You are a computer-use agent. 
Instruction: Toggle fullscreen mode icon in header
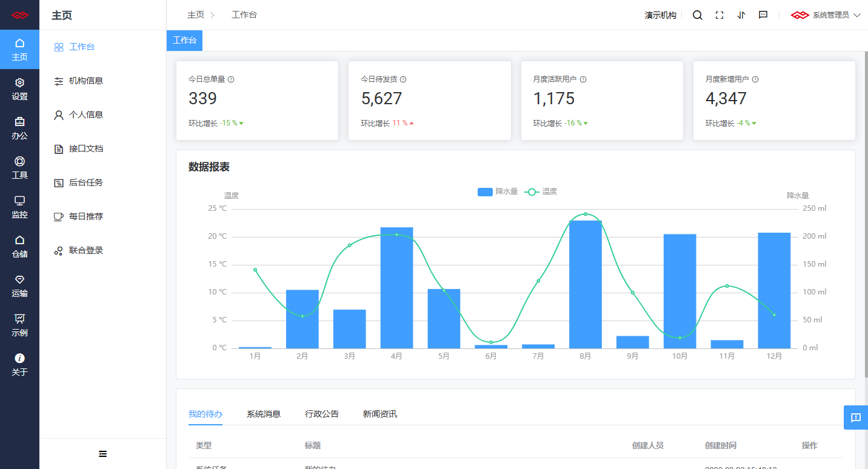coord(719,15)
